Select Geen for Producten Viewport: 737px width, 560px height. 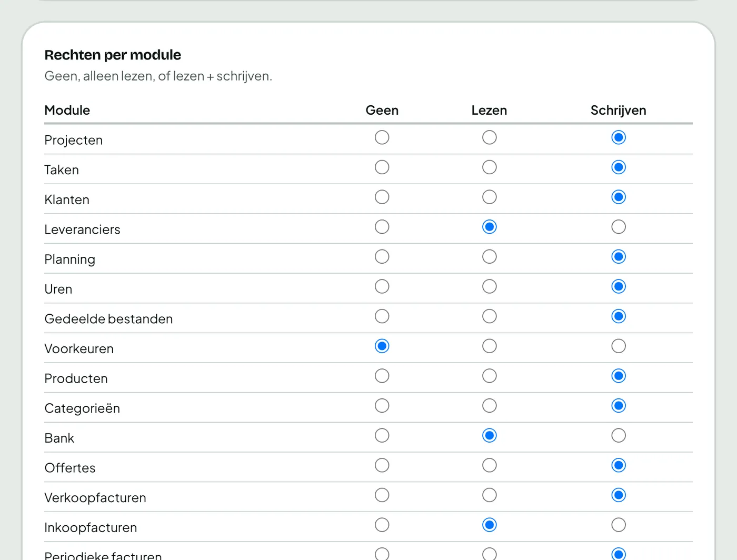(382, 376)
